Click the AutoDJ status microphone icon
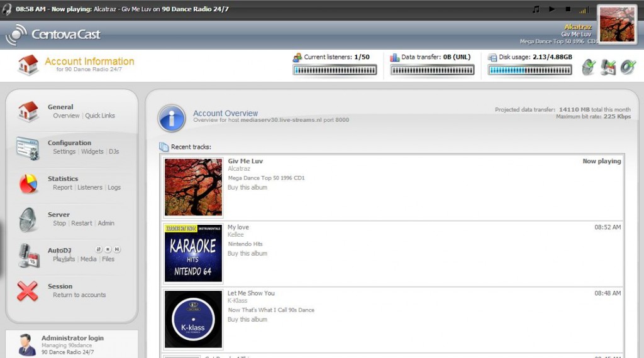 608,67
